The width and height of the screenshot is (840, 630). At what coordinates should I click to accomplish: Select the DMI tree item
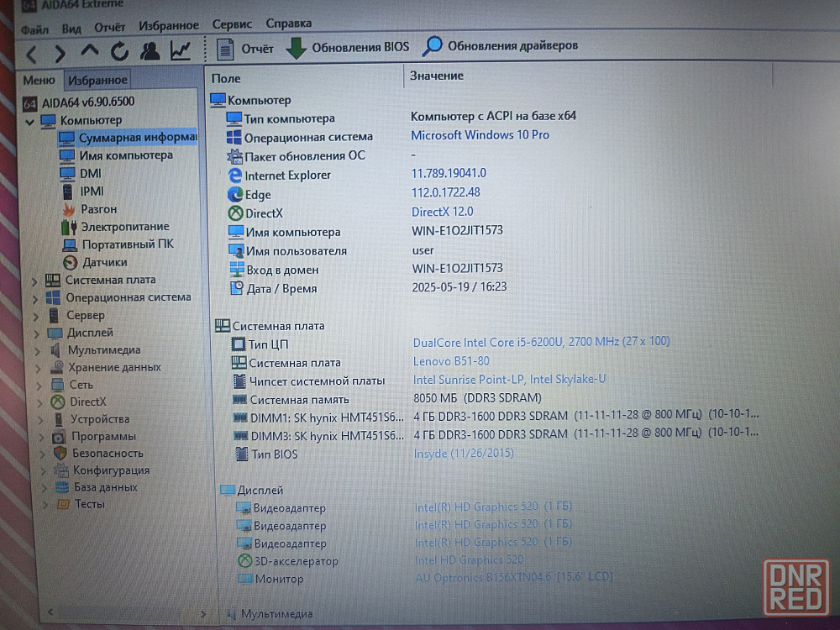point(81,174)
